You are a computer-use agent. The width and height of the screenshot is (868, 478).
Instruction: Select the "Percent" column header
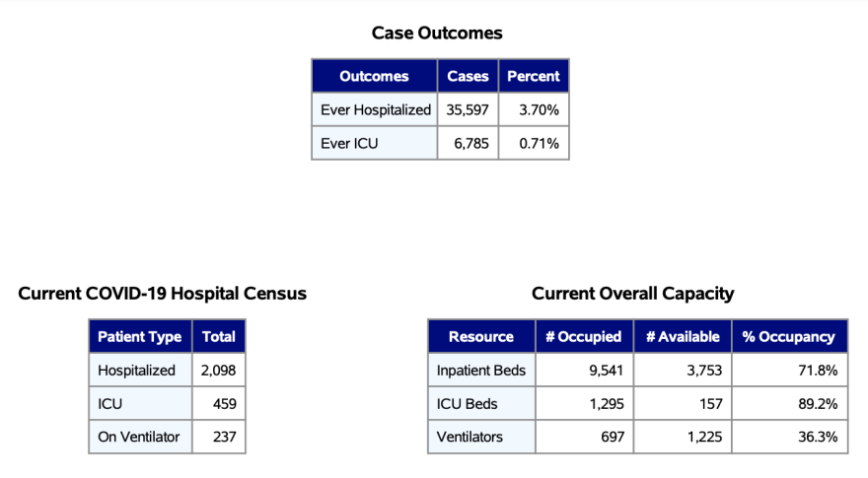tap(533, 76)
